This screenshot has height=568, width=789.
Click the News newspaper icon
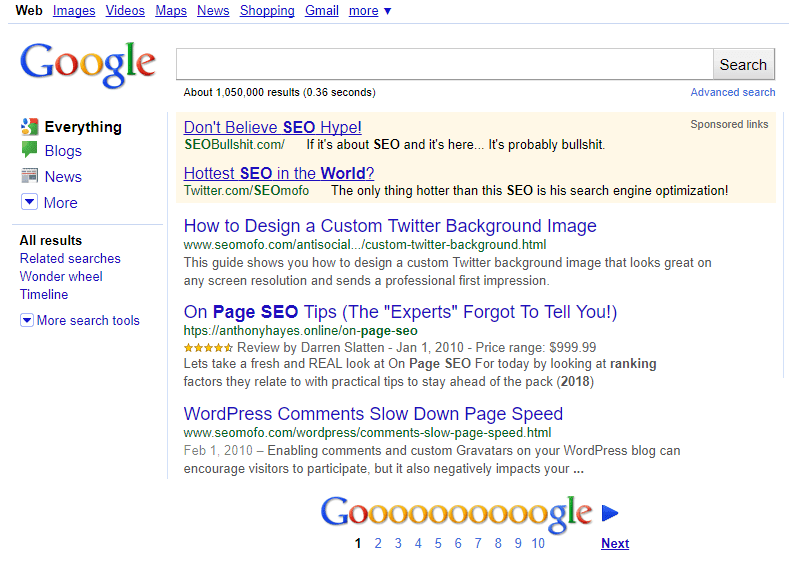30,176
